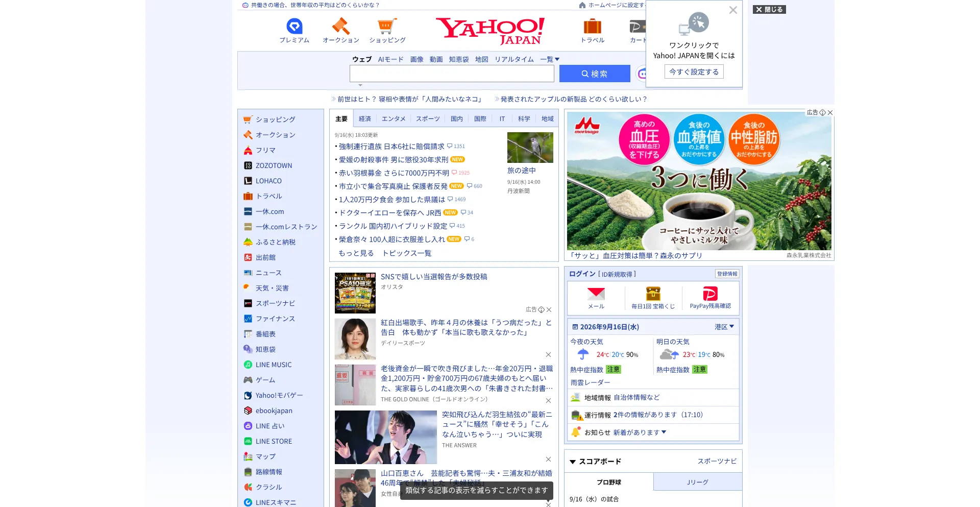Open the search suggestion arrow below the search box
Viewport: 980px width, 507px height.
(360, 85)
